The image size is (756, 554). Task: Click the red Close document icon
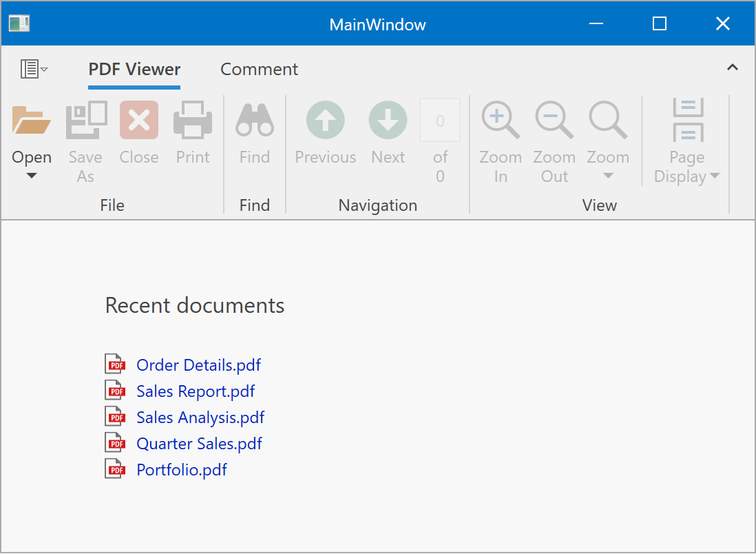pyautogui.click(x=139, y=121)
